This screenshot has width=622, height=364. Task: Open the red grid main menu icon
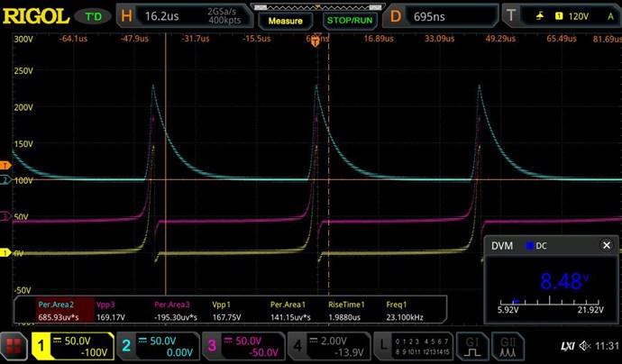[14, 347]
